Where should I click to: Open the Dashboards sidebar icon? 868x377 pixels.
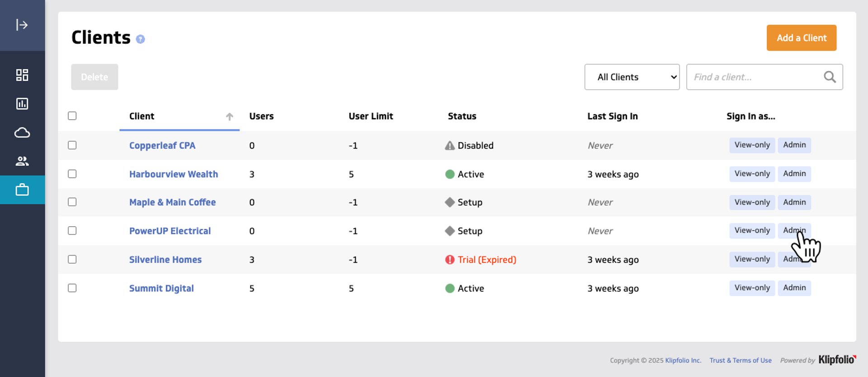click(x=22, y=75)
